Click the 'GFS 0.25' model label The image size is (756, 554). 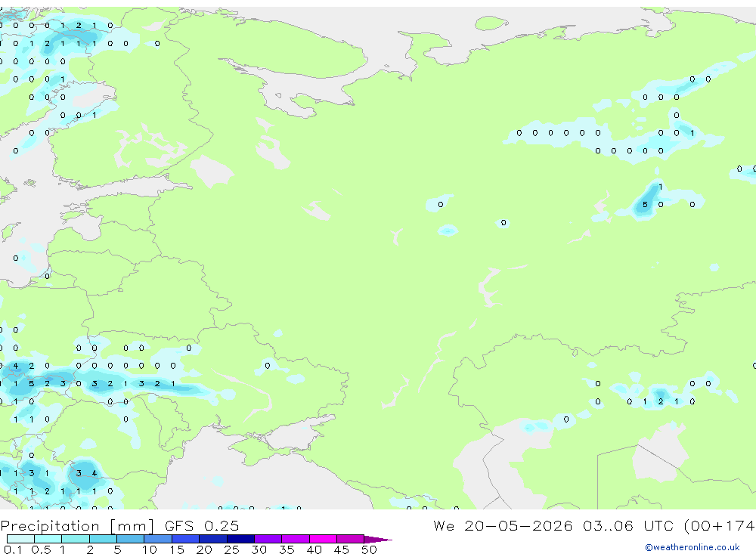point(202,525)
